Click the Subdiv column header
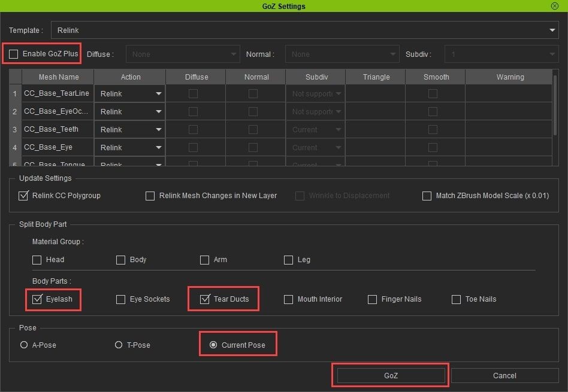 pyautogui.click(x=316, y=77)
